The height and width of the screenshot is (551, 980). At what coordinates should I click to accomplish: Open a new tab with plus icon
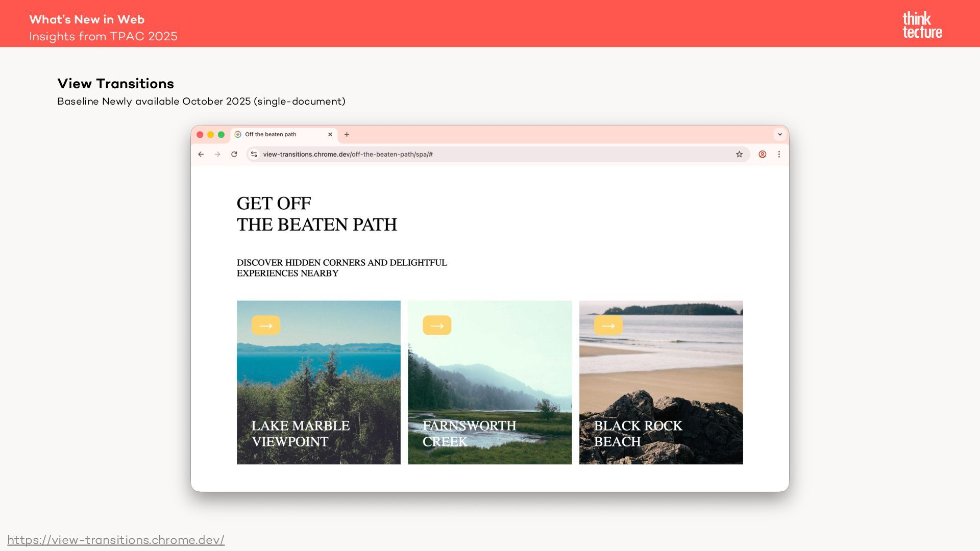(347, 135)
